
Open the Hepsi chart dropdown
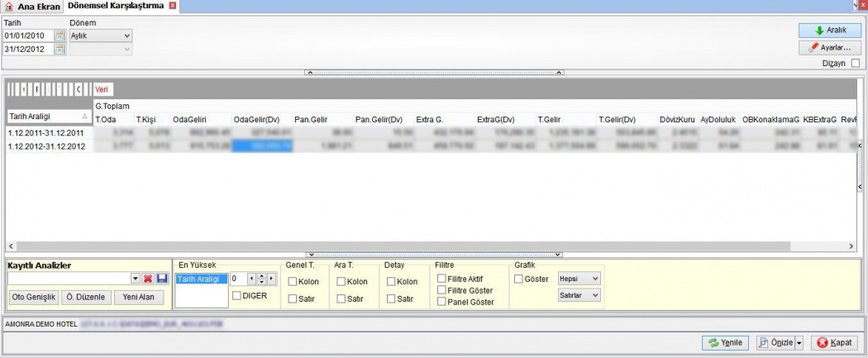(x=579, y=279)
